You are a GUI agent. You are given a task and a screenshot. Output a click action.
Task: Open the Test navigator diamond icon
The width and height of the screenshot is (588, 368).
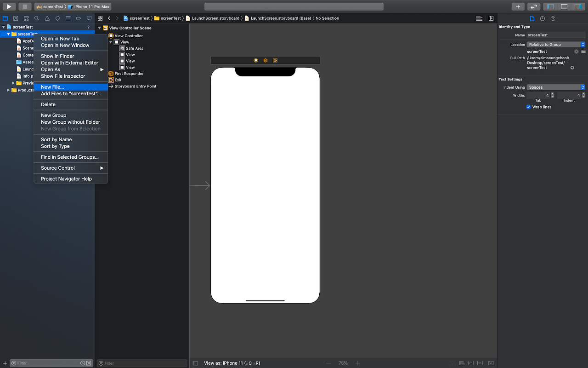[58, 18]
